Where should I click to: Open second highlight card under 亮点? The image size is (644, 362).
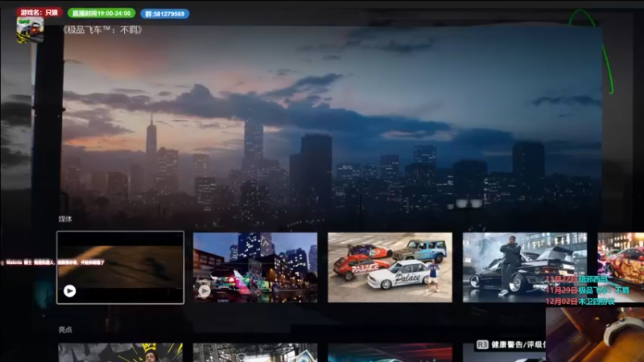255,352
